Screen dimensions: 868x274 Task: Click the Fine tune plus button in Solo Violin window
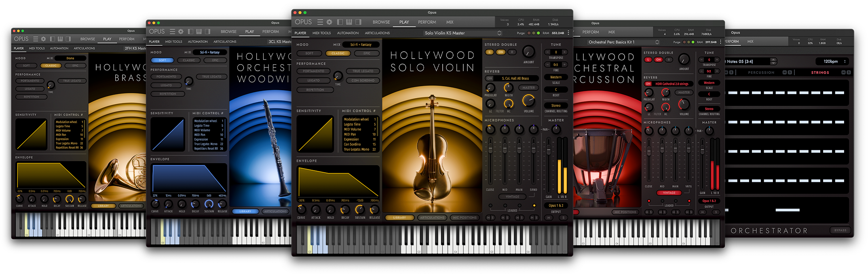(564, 65)
